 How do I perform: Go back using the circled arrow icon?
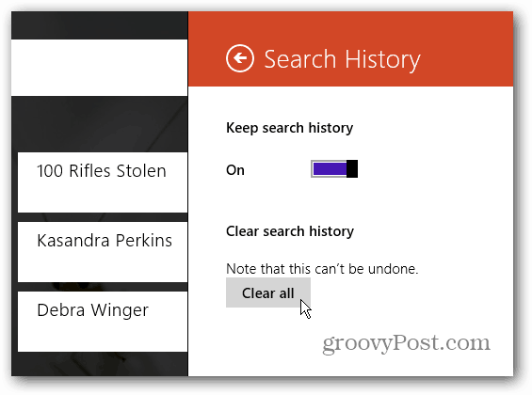pyautogui.click(x=239, y=58)
